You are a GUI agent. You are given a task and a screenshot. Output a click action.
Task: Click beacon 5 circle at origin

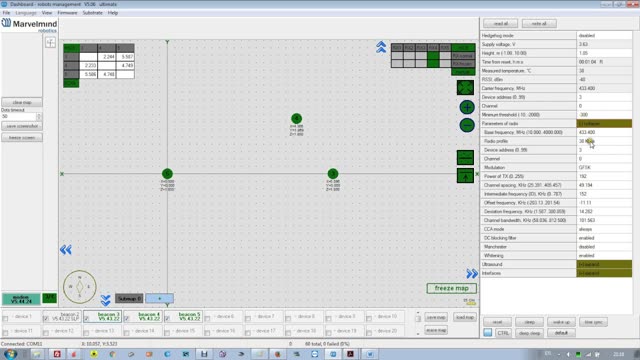(x=167, y=174)
